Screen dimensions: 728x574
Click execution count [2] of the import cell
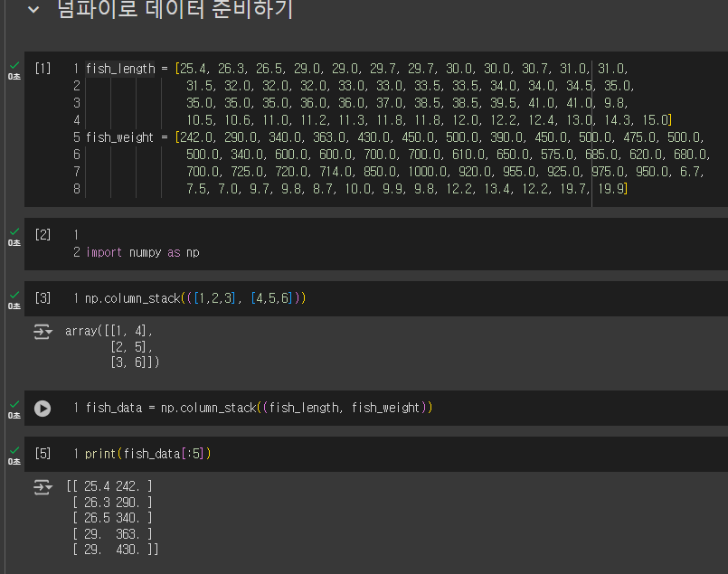pyautogui.click(x=43, y=235)
